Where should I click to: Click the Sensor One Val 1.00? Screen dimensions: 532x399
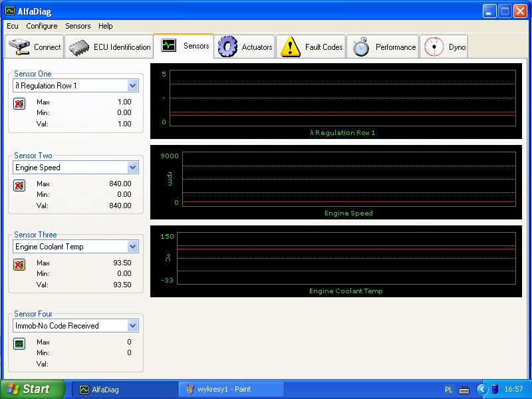click(124, 124)
